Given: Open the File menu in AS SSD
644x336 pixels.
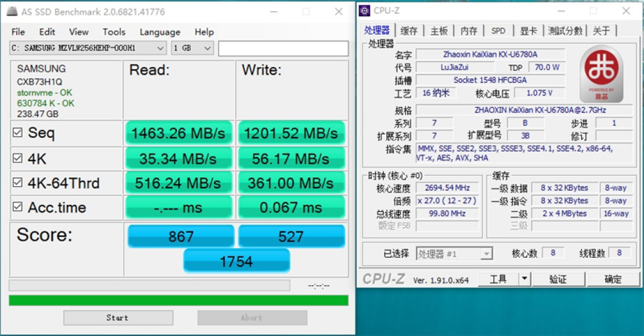Looking at the screenshot, I should (18, 32).
